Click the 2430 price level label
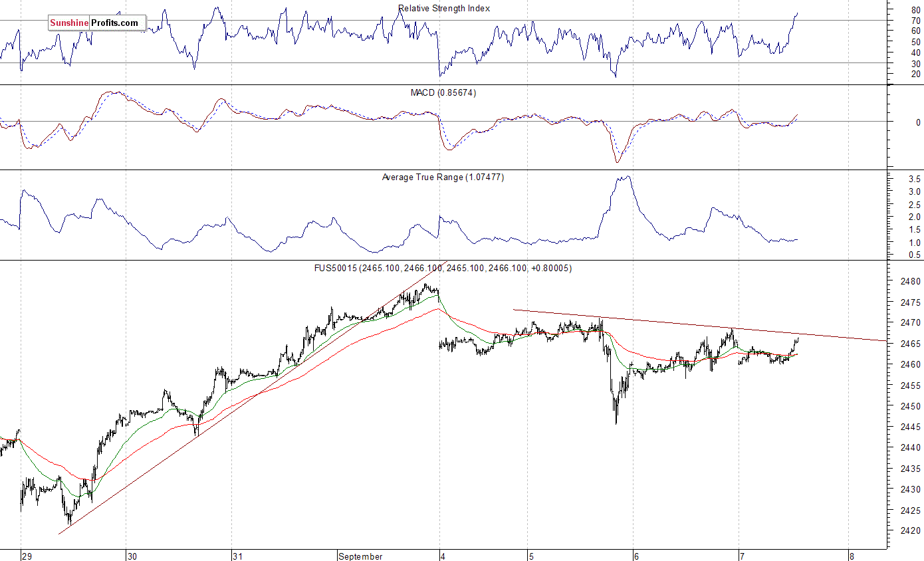This screenshot has width=924, height=561. tap(911, 490)
